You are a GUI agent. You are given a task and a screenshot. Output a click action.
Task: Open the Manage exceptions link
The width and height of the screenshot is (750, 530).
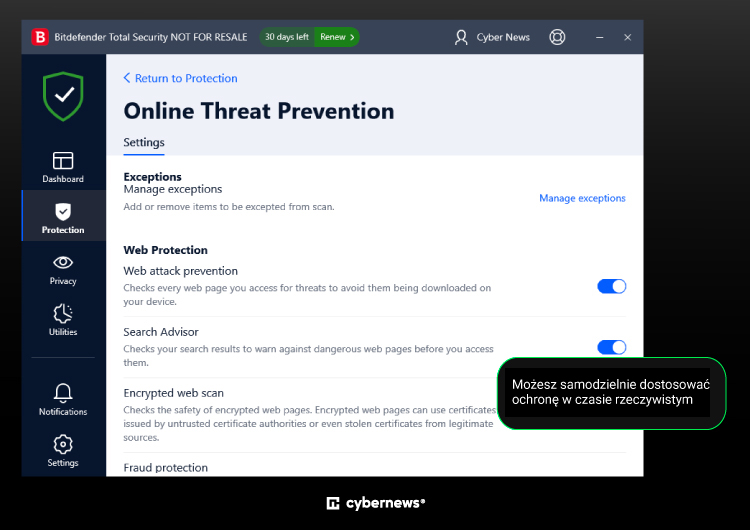click(582, 198)
